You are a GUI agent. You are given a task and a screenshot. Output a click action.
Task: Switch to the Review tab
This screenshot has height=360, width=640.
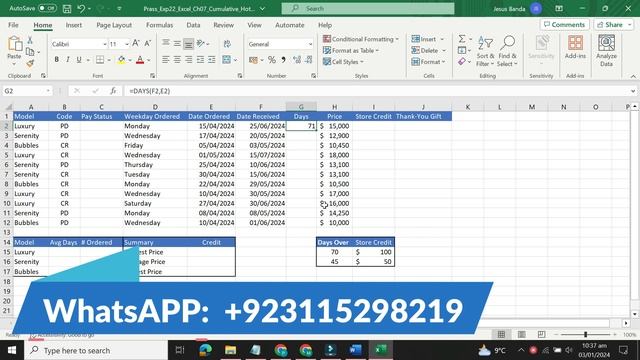tap(223, 25)
